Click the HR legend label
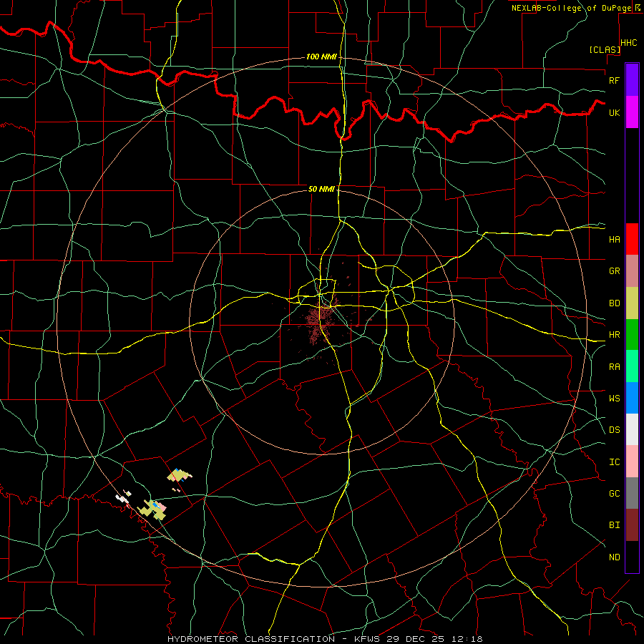Screen dimensions: 644x644 pos(614,335)
